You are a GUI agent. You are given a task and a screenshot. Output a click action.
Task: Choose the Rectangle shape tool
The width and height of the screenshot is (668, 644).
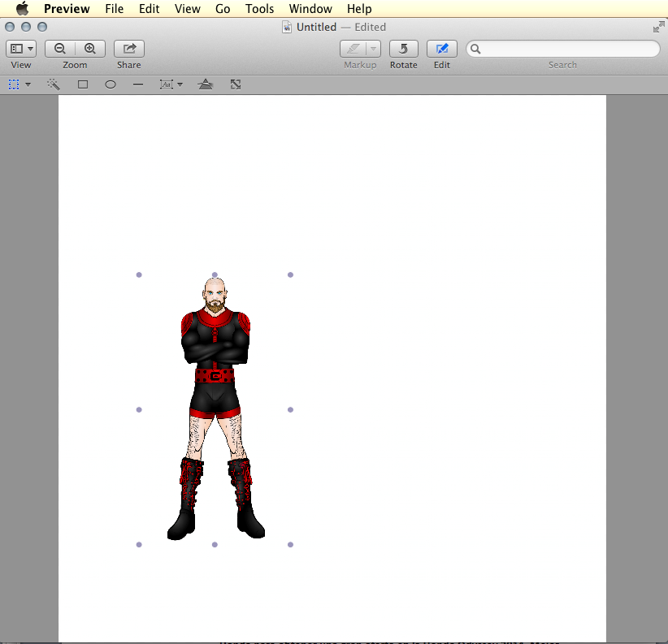[x=83, y=84]
